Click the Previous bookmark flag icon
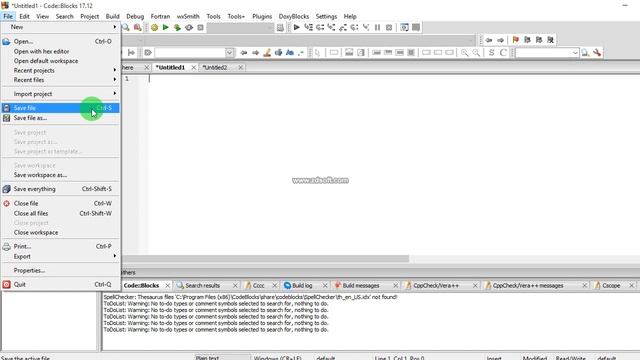 click(527, 40)
